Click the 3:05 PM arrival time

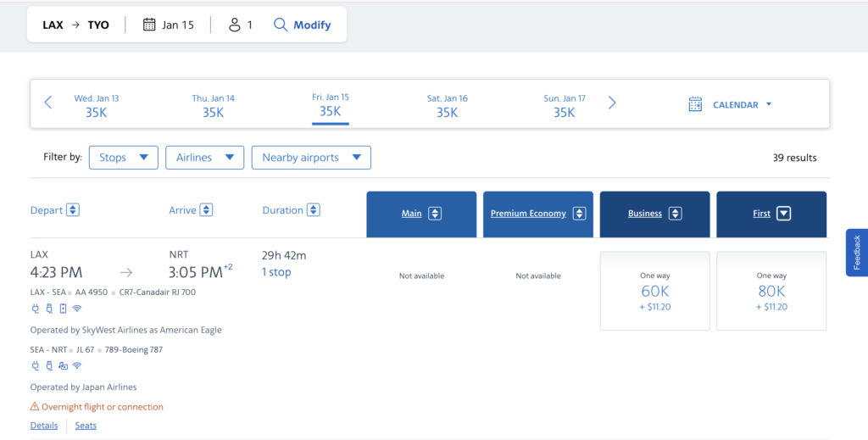click(196, 272)
